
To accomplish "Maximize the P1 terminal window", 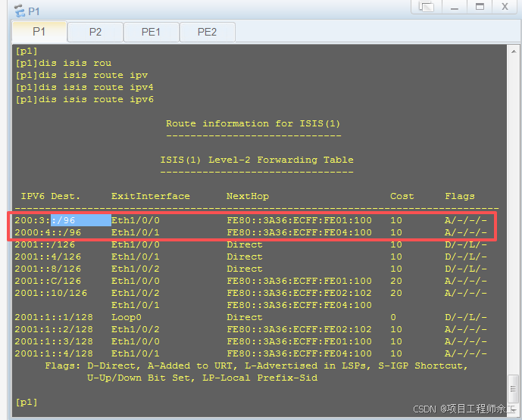I will coord(480,7).
